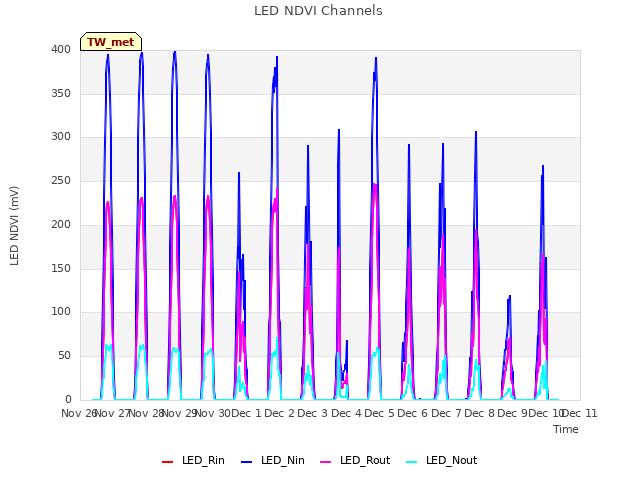This screenshot has width=640, height=480.
Task: Click the blue LED_Nin peak on Dec 4
Action: tap(376, 58)
